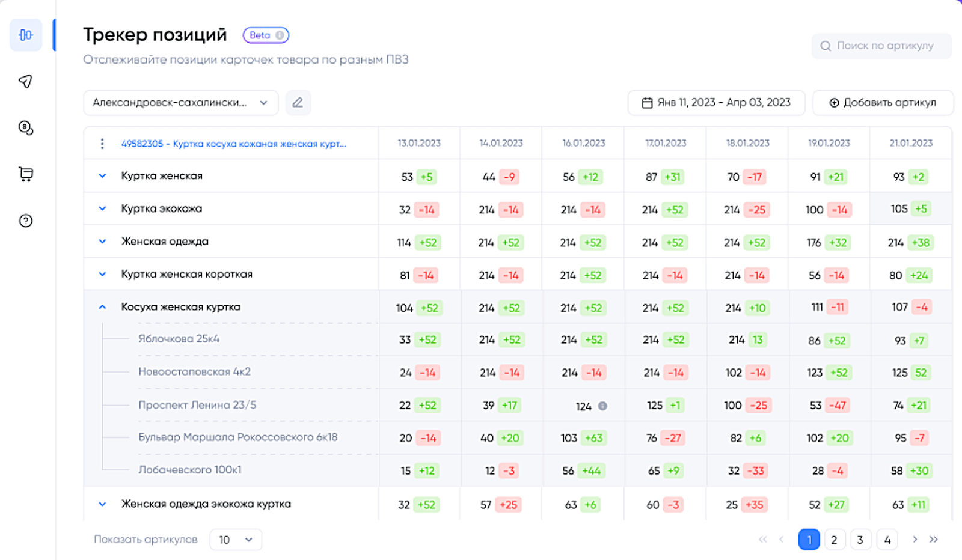Open the show articles count dropdown

235,540
